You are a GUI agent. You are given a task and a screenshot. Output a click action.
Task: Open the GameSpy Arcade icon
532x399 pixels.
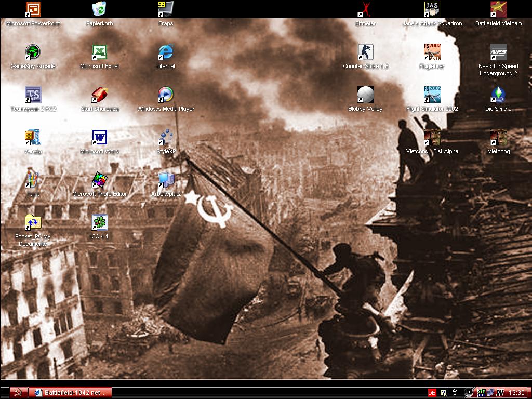[x=33, y=52]
